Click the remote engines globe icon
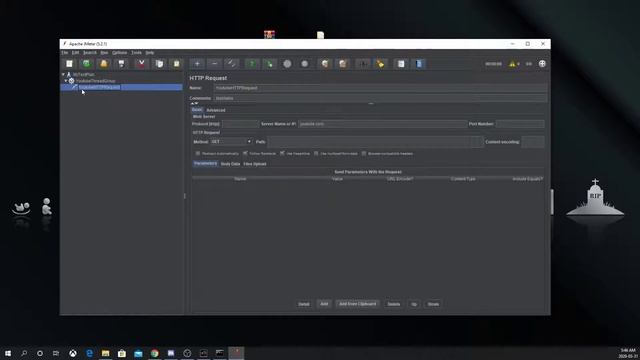 542,64
